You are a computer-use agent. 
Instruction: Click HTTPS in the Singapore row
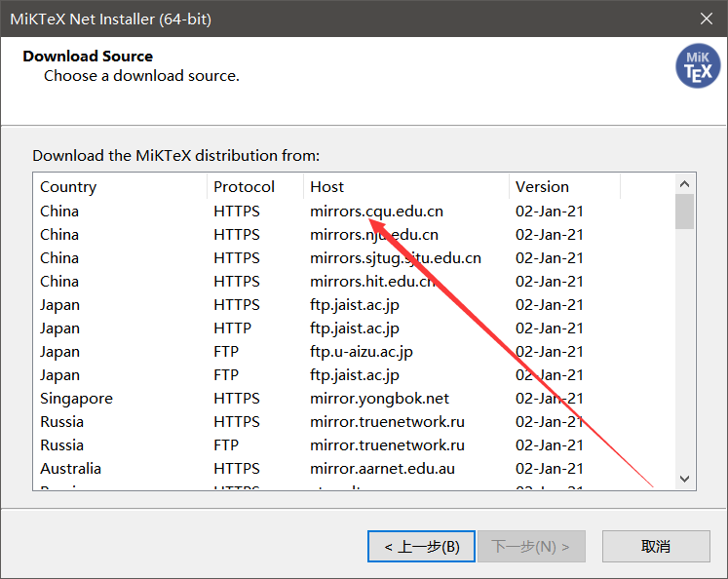coord(237,399)
